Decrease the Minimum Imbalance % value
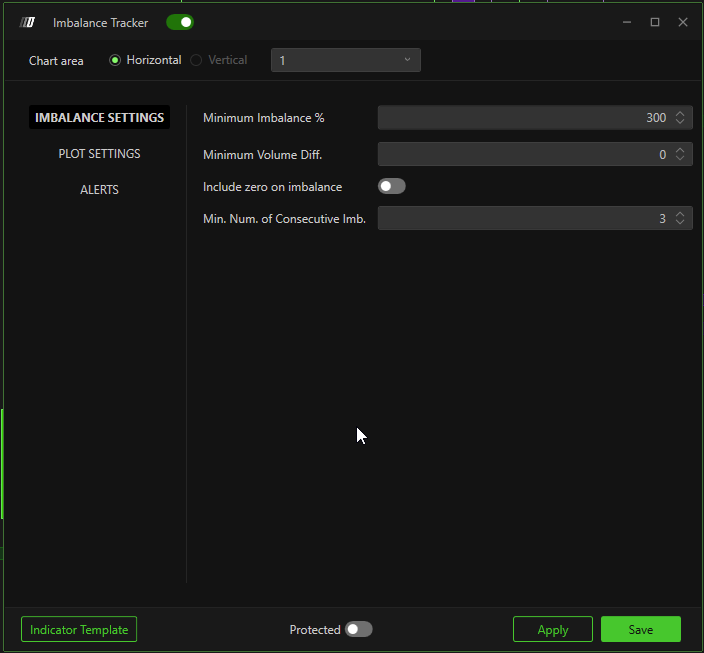The height and width of the screenshot is (653, 704). pyautogui.click(x=680, y=123)
